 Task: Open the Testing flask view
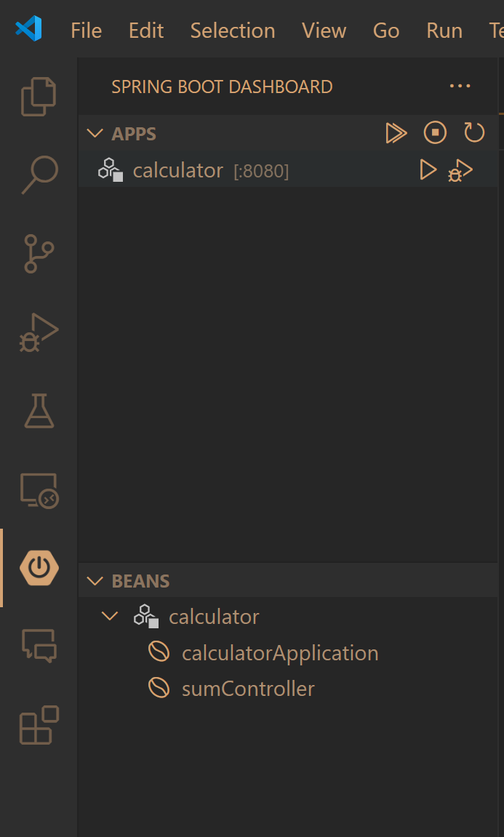point(39,411)
